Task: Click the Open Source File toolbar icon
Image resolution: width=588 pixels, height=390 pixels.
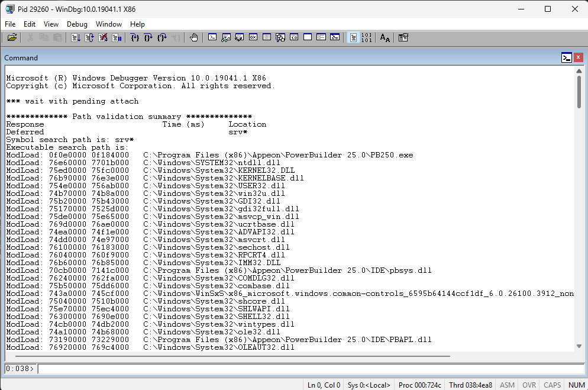Action: coord(12,37)
